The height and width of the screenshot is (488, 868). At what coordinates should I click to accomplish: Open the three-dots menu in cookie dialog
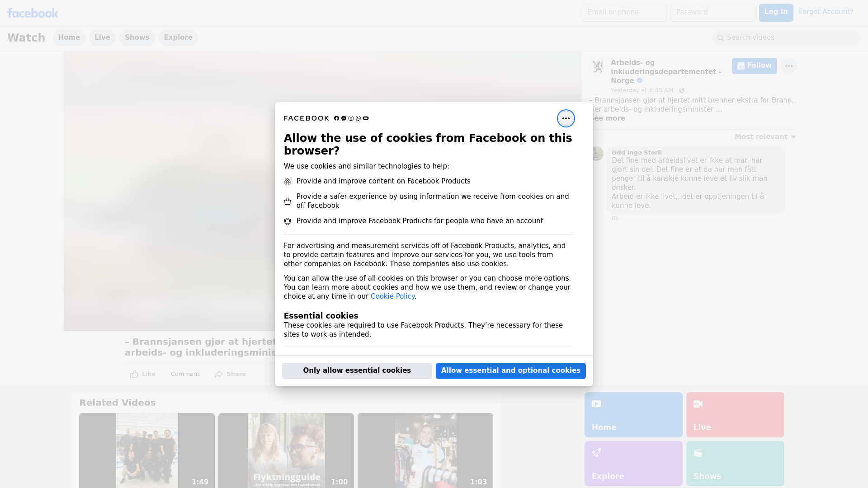coord(566,118)
